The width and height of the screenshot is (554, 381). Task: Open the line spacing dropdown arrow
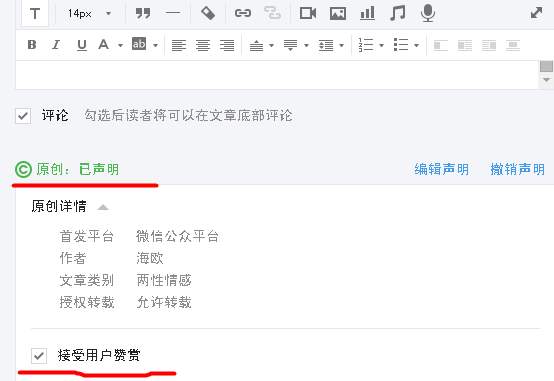341,46
